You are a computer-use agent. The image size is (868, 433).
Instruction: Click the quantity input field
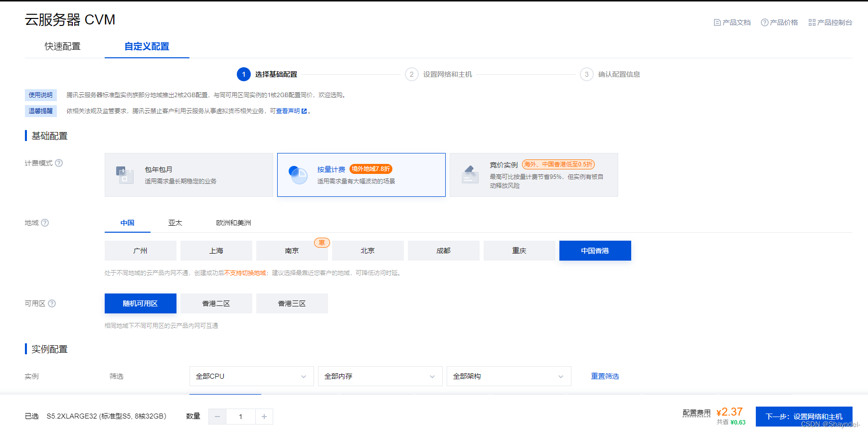(x=241, y=417)
